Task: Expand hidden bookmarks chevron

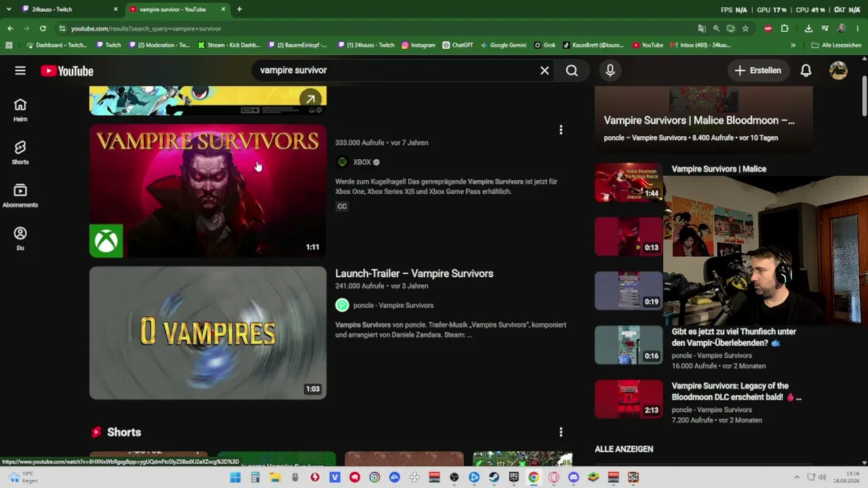Action: tap(793, 45)
